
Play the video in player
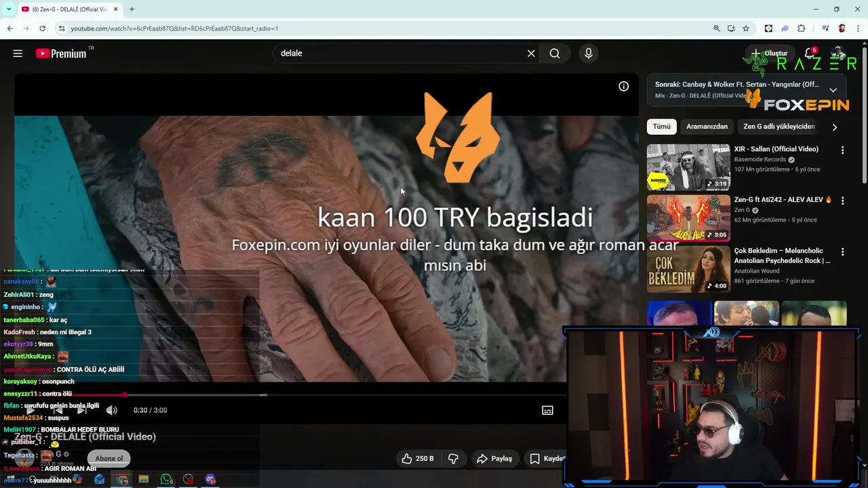31,410
